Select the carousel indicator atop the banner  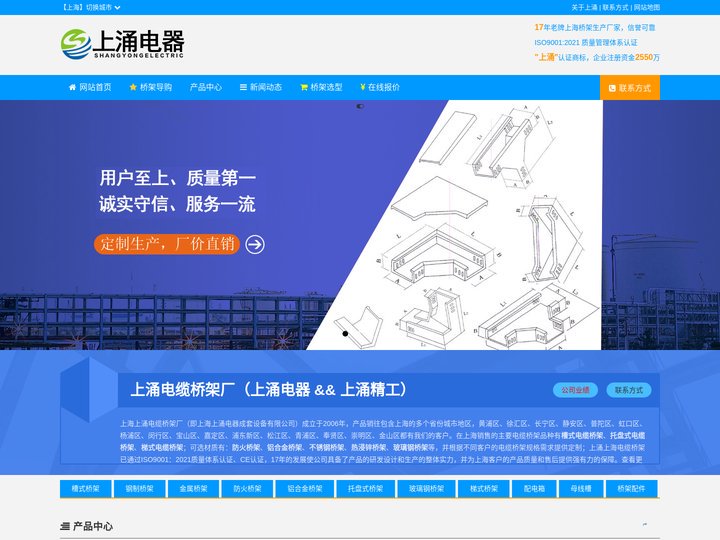(x=360, y=106)
